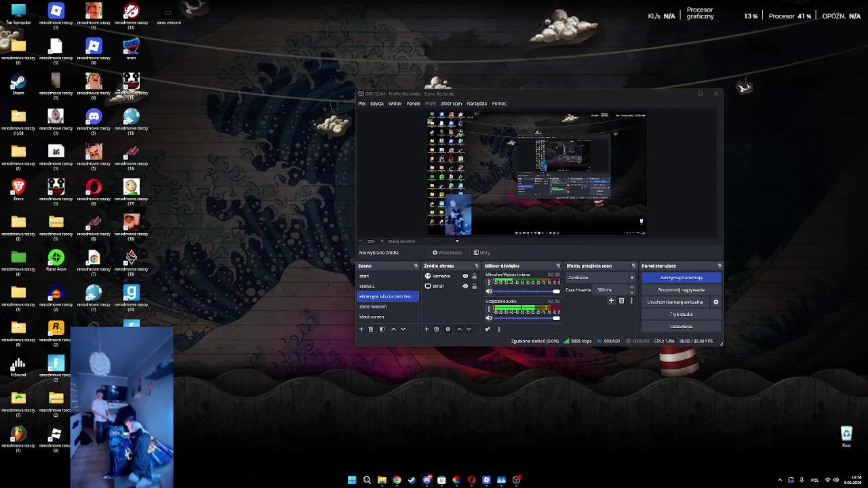Open Zanikanie transition dropdown

pos(601,277)
